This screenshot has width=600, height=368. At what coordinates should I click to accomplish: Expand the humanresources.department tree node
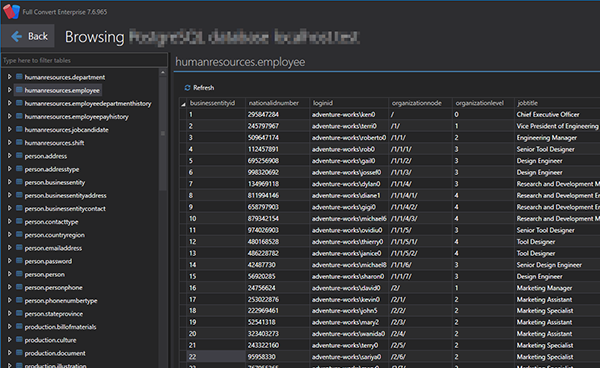coord(9,77)
